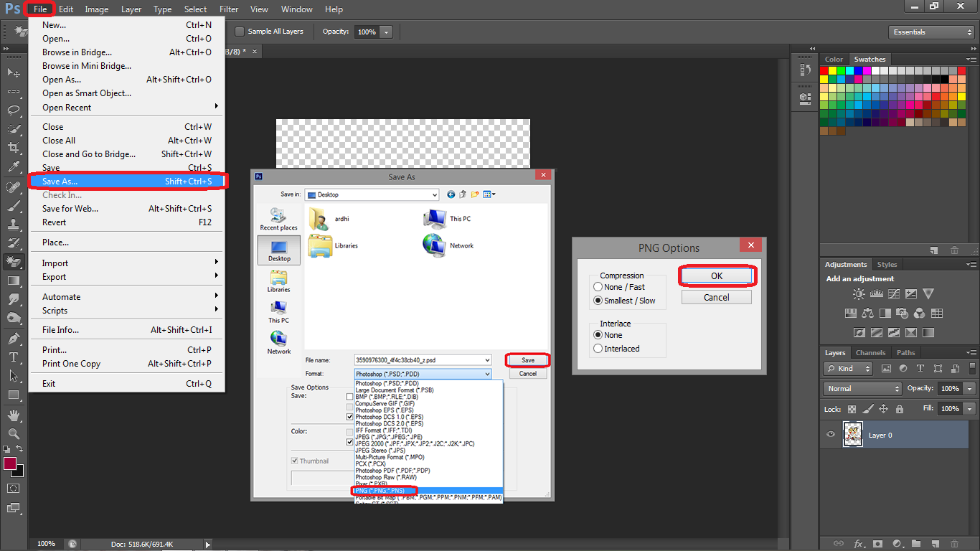This screenshot has height=551, width=980.
Task: Pick the first red swatch in Swatches
Action: click(x=824, y=71)
